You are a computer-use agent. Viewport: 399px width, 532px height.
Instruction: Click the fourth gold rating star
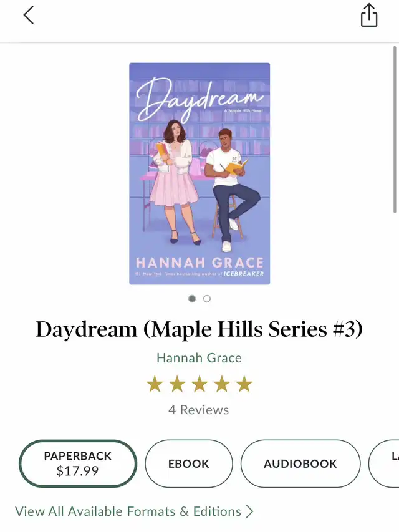point(222,384)
